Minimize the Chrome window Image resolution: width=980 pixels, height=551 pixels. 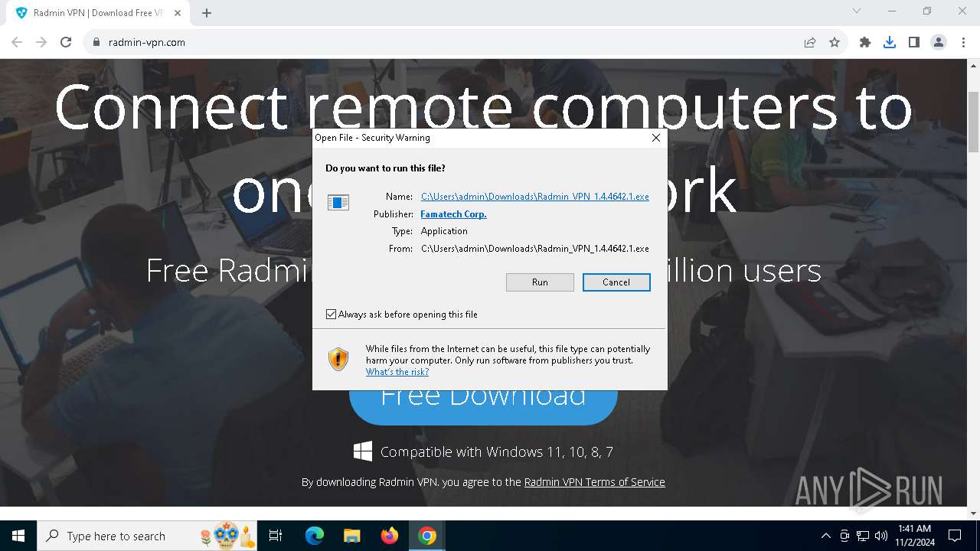click(x=892, y=11)
